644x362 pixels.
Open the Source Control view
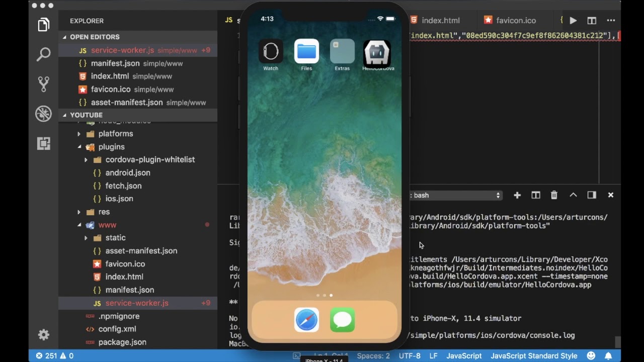[44, 83]
